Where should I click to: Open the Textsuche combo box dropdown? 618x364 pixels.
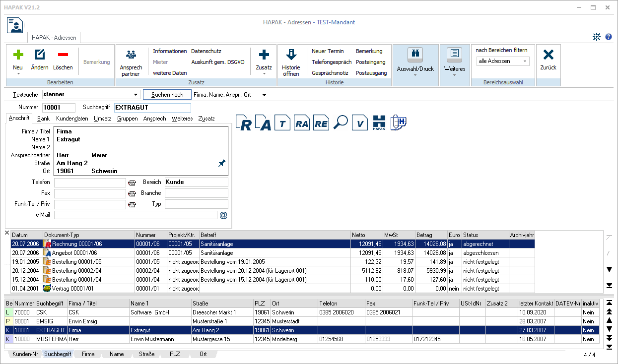tap(137, 95)
